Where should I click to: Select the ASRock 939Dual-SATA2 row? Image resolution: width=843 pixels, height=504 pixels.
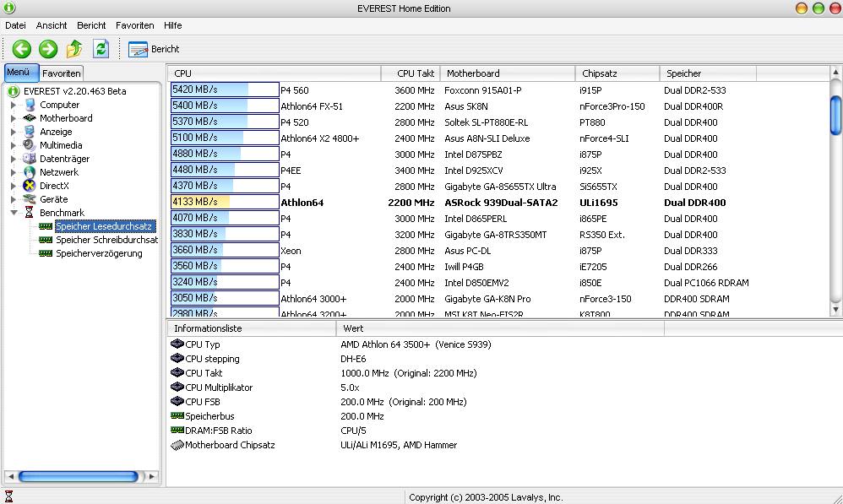click(x=499, y=203)
